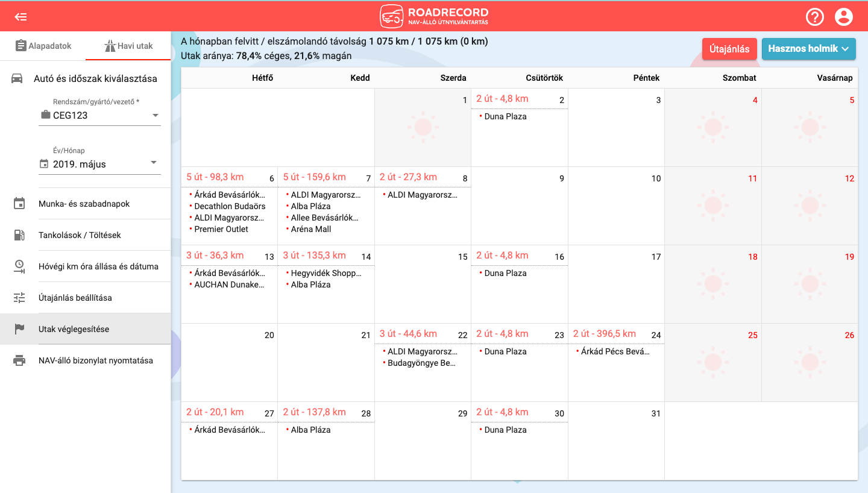The width and height of the screenshot is (868, 493).
Task: Click fuel pump icon for Tankolások
Action: (19, 235)
